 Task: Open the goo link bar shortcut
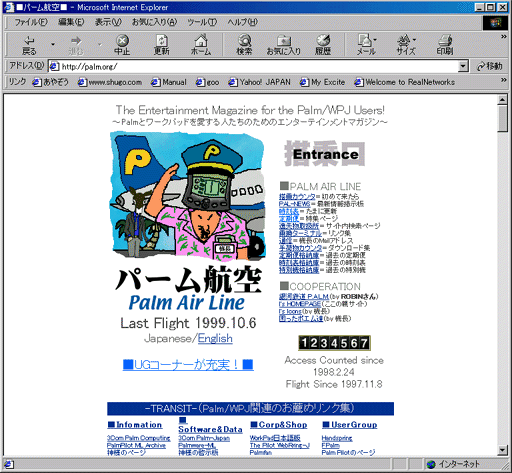point(207,82)
